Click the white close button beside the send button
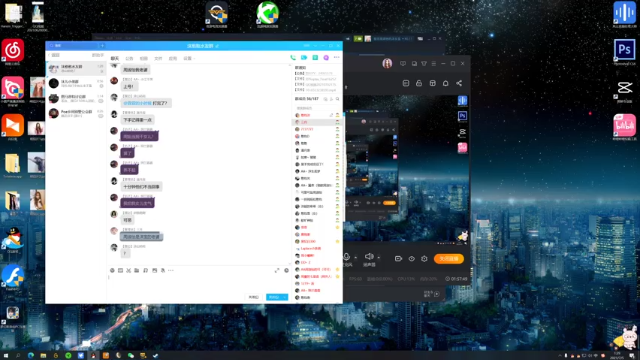Image resolution: width=640 pixels, height=360 pixels. point(253,297)
